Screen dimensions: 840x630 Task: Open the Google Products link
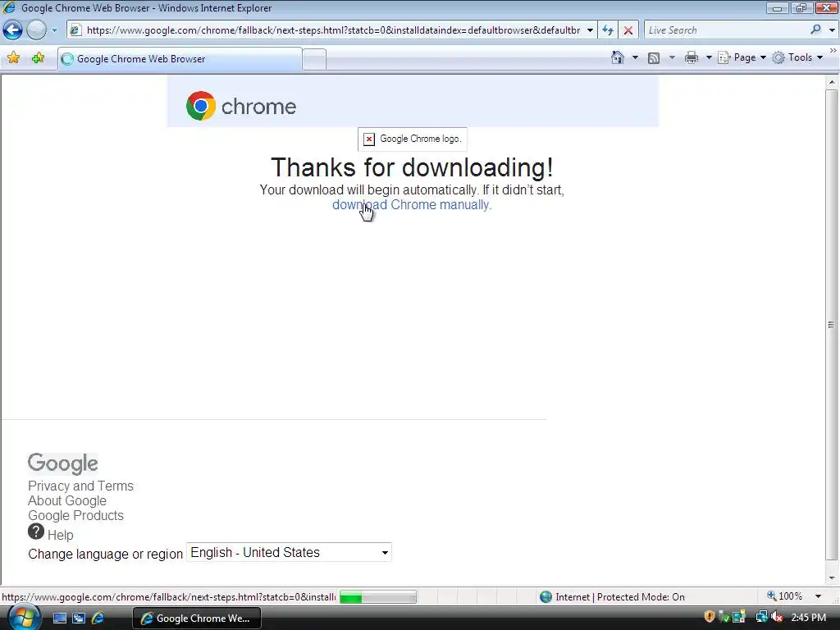(75, 515)
